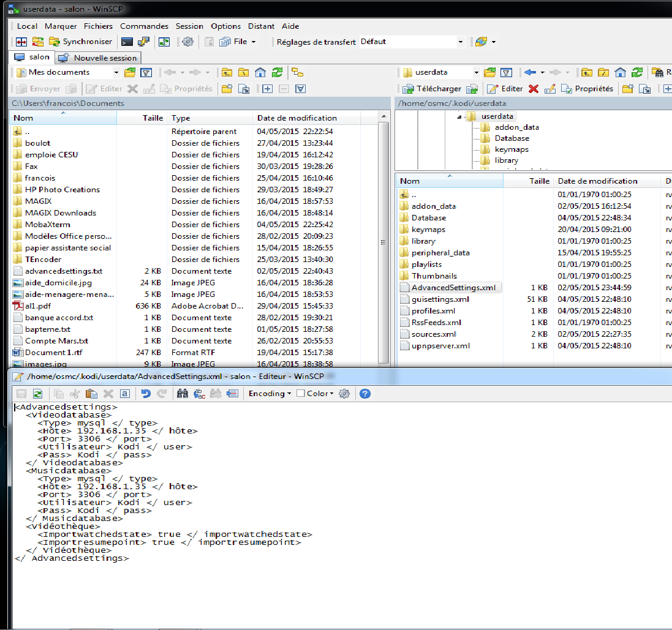Toggle the Color checkbox in editor
Screen dimensions: 672x630
coord(301,393)
